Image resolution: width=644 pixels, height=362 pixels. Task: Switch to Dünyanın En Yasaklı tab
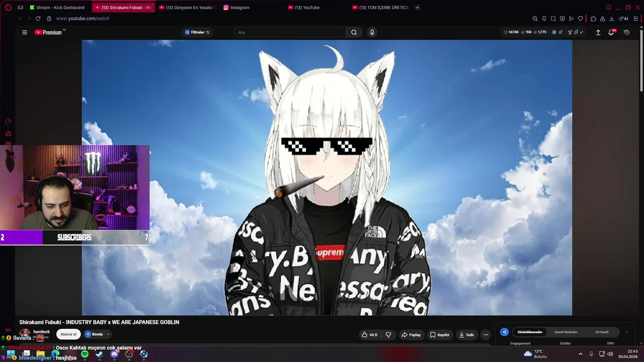click(x=187, y=8)
